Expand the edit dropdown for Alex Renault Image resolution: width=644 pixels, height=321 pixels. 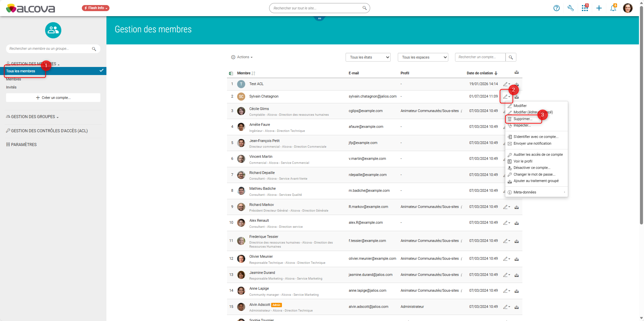tap(507, 223)
